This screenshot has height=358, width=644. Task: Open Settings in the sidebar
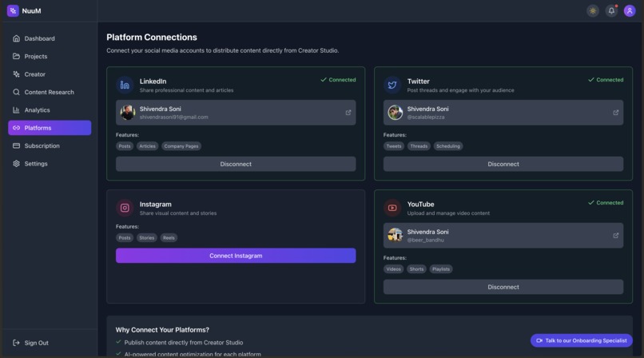pos(50,163)
